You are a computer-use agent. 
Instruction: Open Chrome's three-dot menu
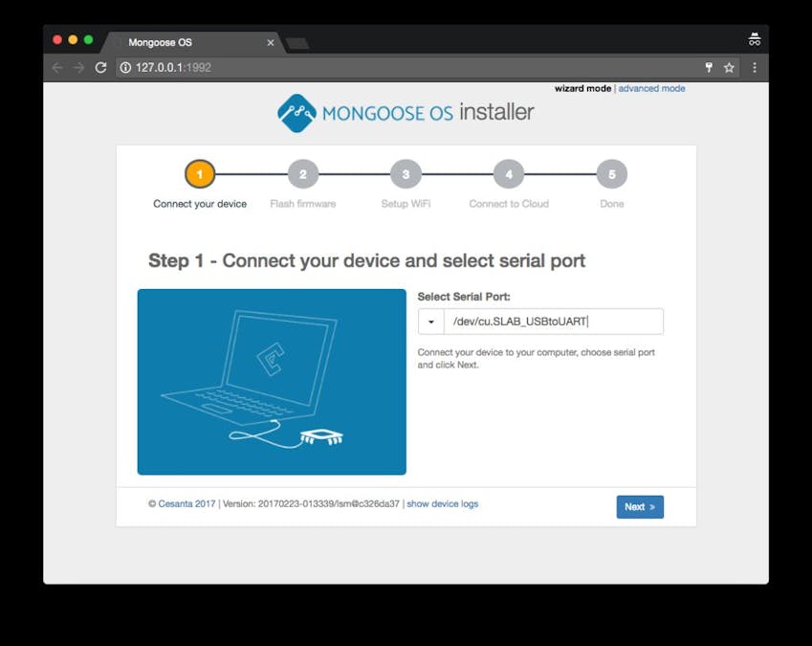click(x=755, y=68)
